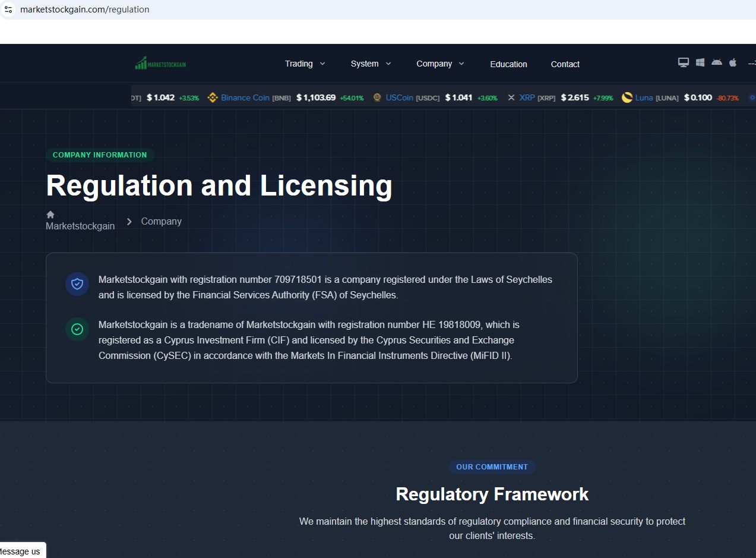Open the Education page
Screen dimensions: 756x558
[508, 64]
